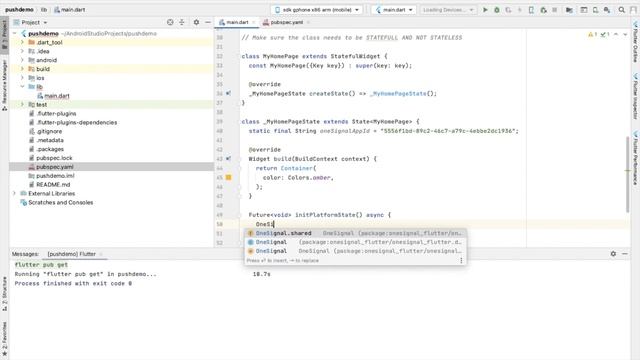Minimize the Messages panel
Screen dimensions: 640x360
click(x=625, y=254)
